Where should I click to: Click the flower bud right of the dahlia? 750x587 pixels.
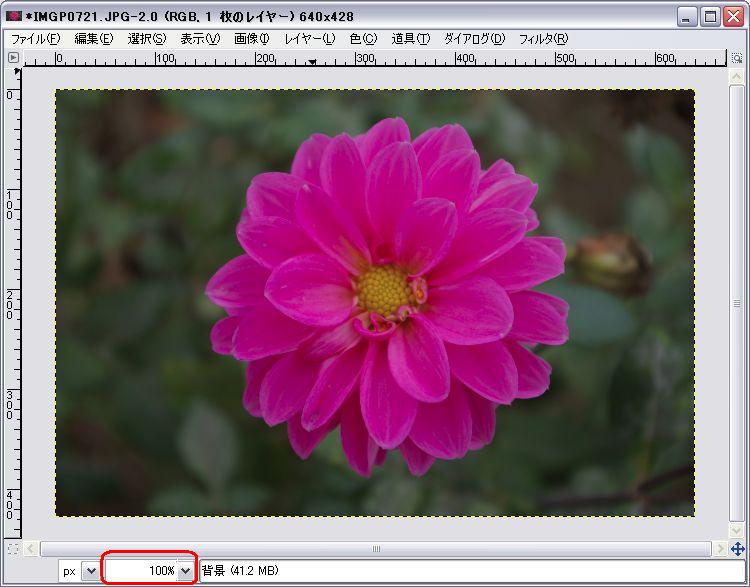pyautogui.click(x=611, y=264)
